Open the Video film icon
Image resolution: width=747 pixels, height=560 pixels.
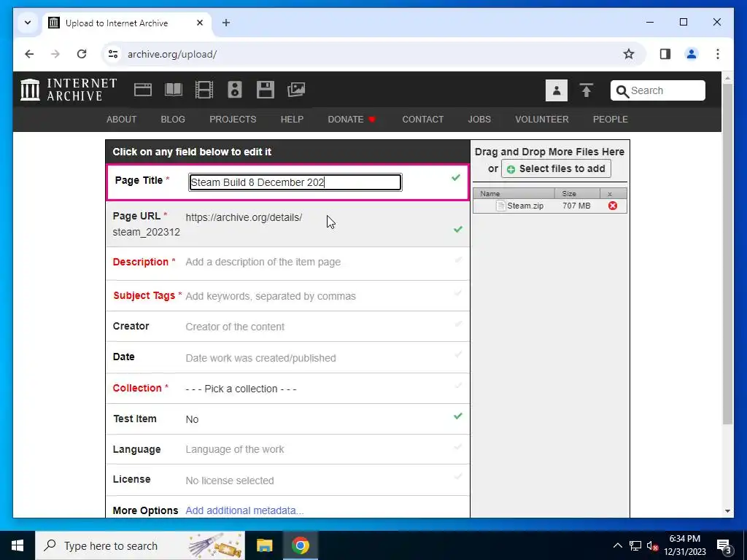point(204,90)
